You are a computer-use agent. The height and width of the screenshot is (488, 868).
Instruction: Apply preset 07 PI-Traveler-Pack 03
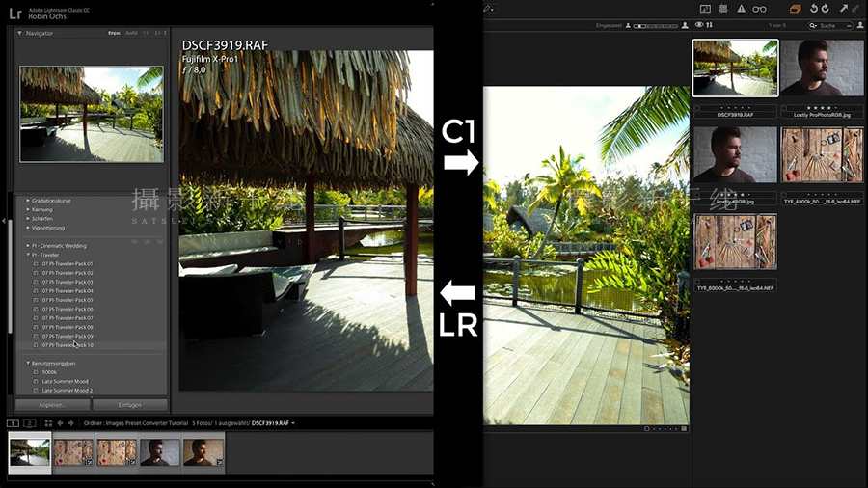coord(68,282)
